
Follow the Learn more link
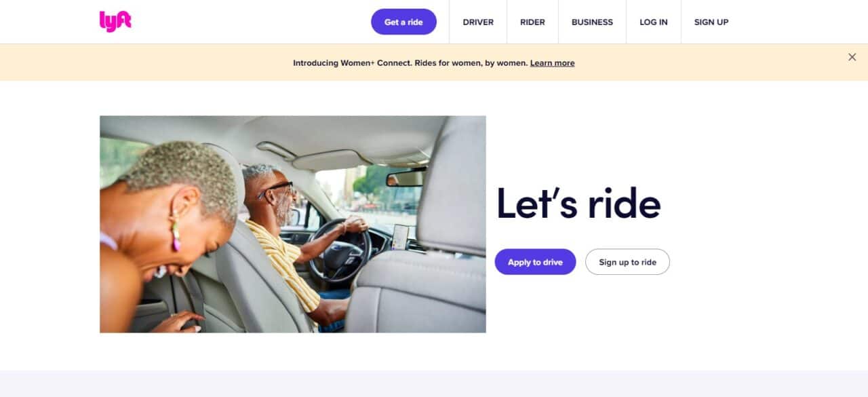pyautogui.click(x=552, y=63)
